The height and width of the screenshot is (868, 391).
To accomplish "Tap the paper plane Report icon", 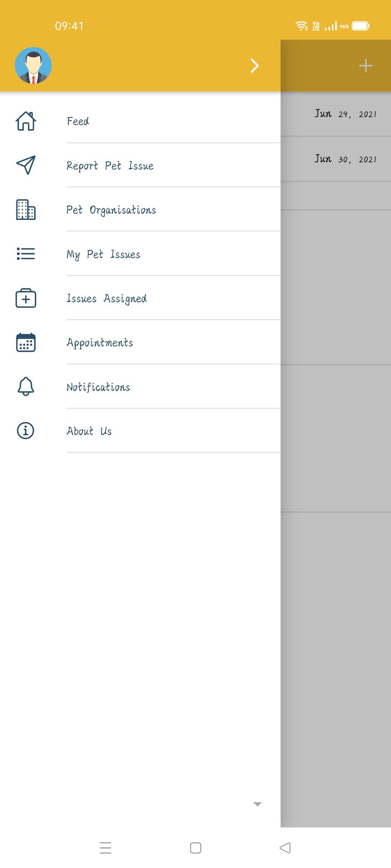I will click(26, 165).
